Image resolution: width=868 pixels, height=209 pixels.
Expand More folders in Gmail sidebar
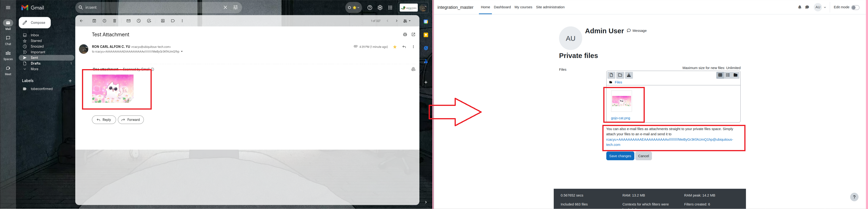pyautogui.click(x=34, y=69)
